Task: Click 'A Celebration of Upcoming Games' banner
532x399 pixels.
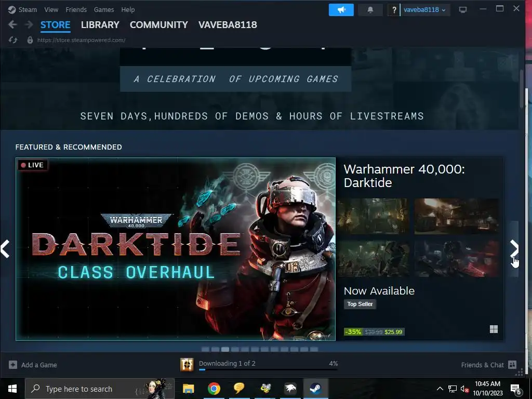Action: [x=235, y=79]
